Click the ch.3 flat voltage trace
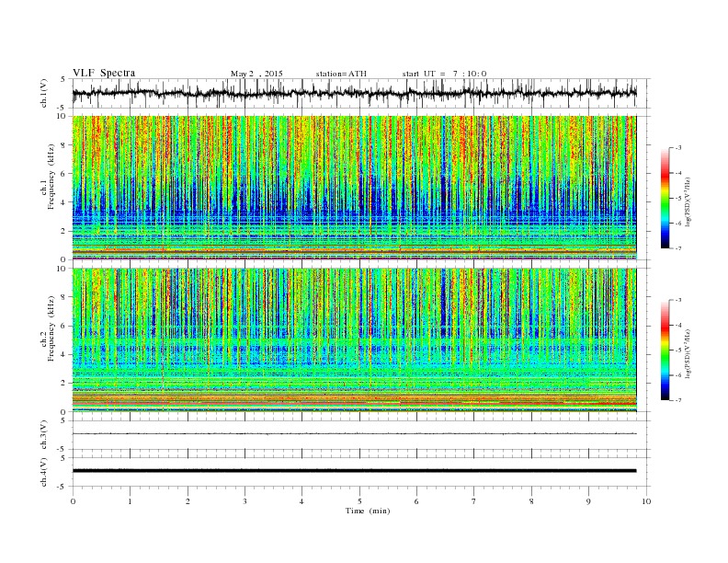This screenshot has height=563, width=728. [x=354, y=434]
